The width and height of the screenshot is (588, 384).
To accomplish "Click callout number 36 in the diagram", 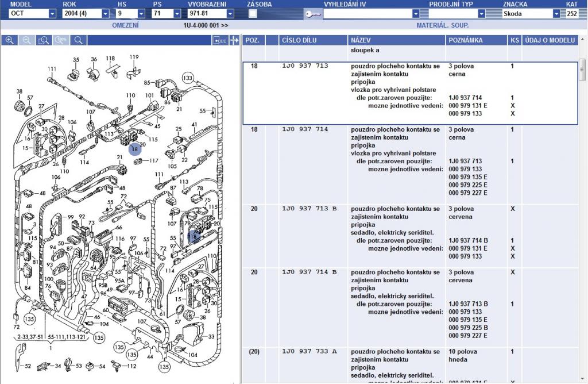I will click(94, 59).
